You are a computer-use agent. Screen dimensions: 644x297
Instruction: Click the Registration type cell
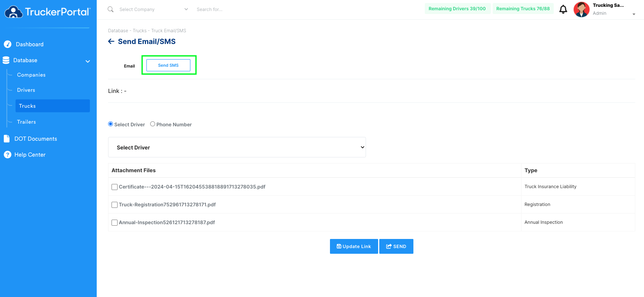[x=578, y=204]
